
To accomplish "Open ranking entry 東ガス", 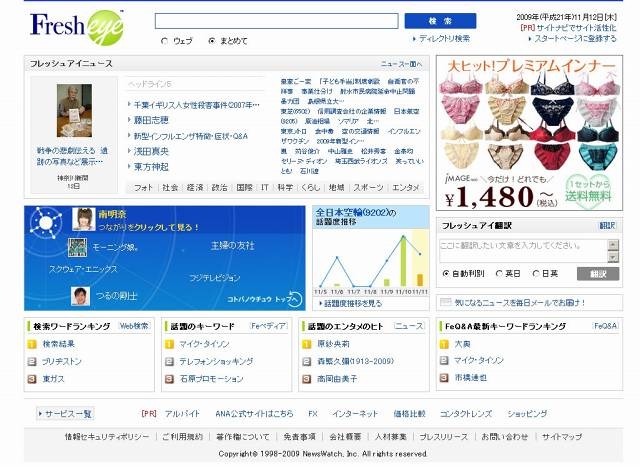I will [x=53, y=379].
